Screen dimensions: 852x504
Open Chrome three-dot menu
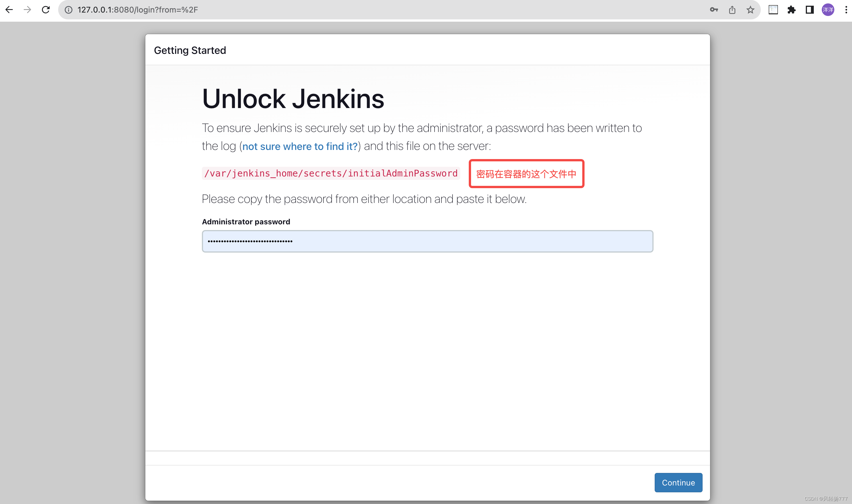click(846, 10)
